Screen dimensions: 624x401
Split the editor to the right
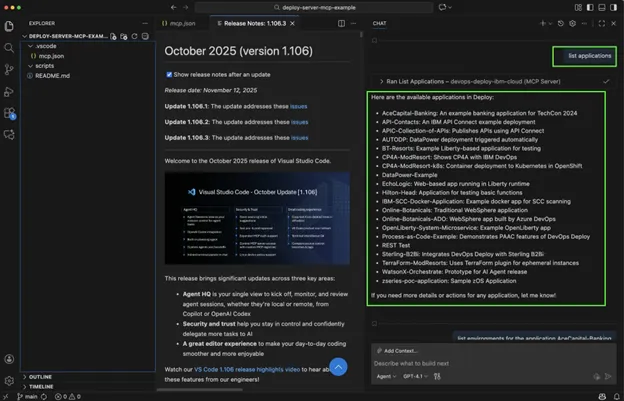(x=341, y=23)
